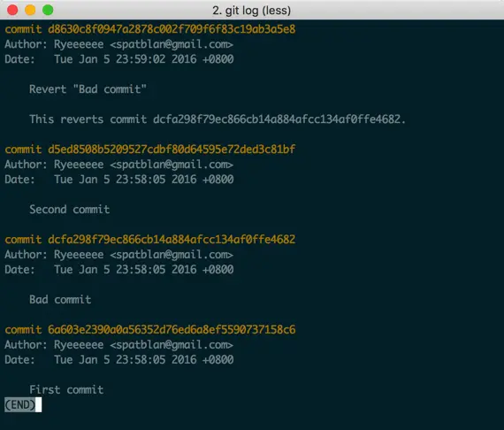Screen dimensions: 504x430
Task: Click the standalone 'Bad commit' message
Action: pos(60,299)
